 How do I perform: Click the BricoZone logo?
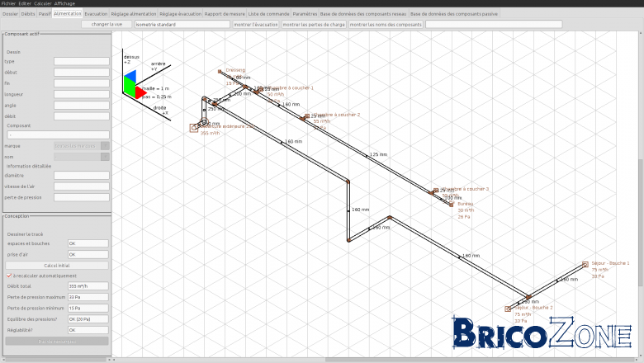coord(542,332)
